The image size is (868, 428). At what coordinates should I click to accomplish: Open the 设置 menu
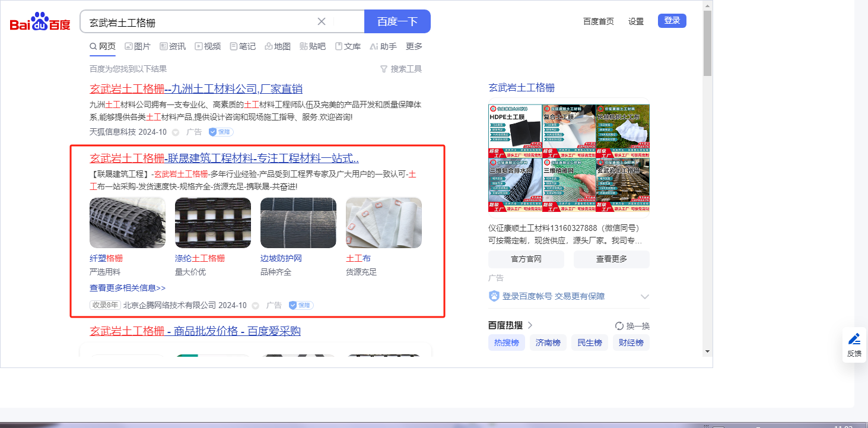636,21
